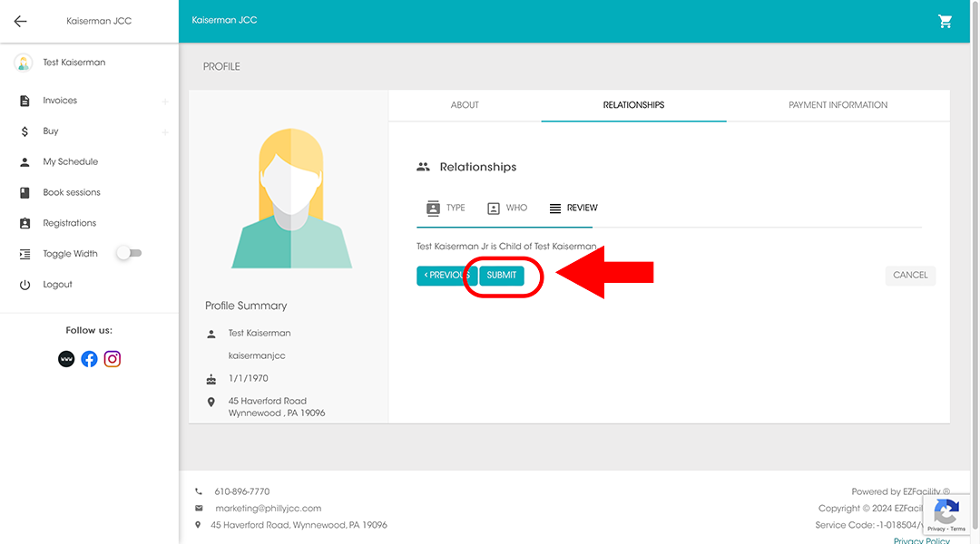Open the shopping cart icon
This screenshot has width=980, height=544.
tap(945, 21)
